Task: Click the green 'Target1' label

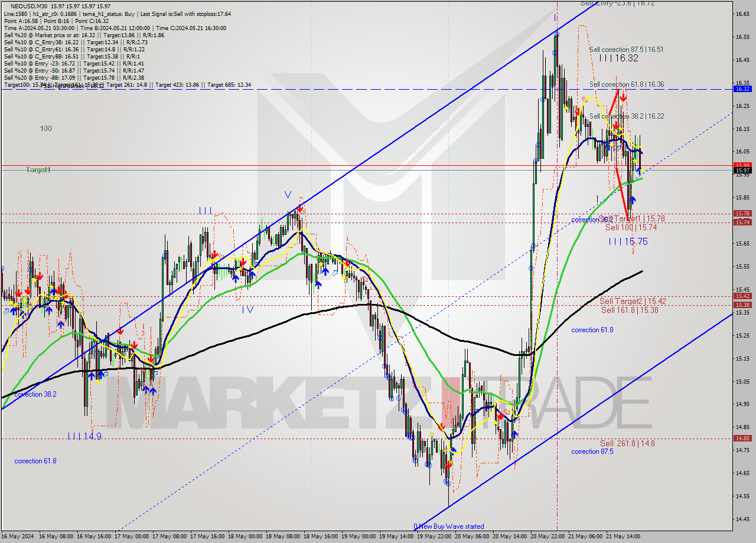Action: [x=38, y=169]
